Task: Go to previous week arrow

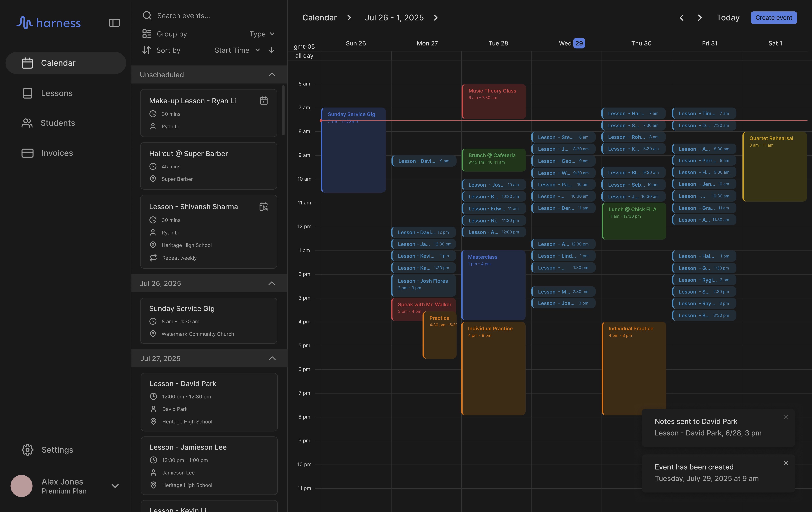Action: (681, 18)
